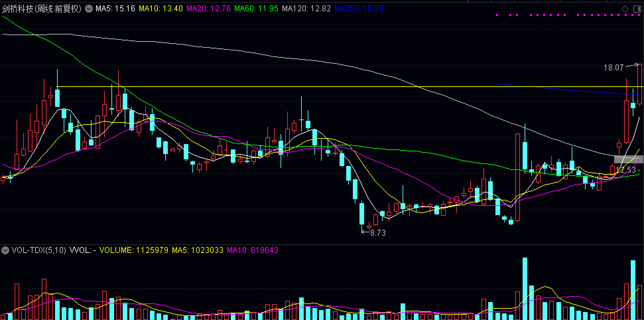644x320 pixels.
Task: Select the MA10: 13.40 indicator label
Action: coord(161,9)
